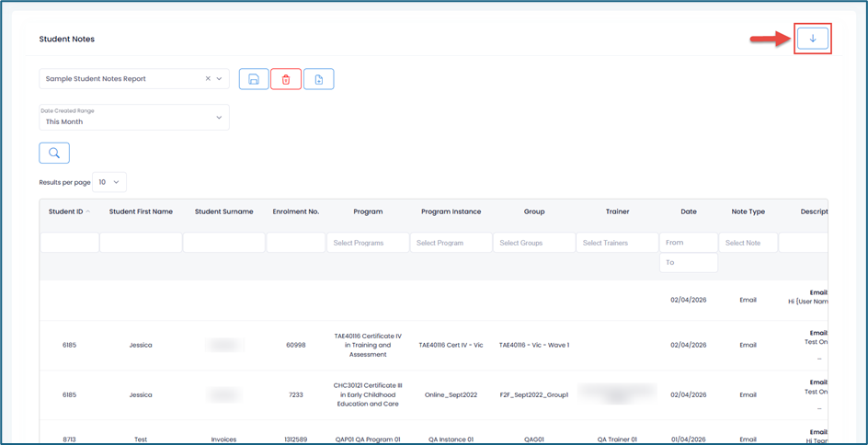
Task: Open the Date Created Range dropdown
Action: click(x=133, y=117)
